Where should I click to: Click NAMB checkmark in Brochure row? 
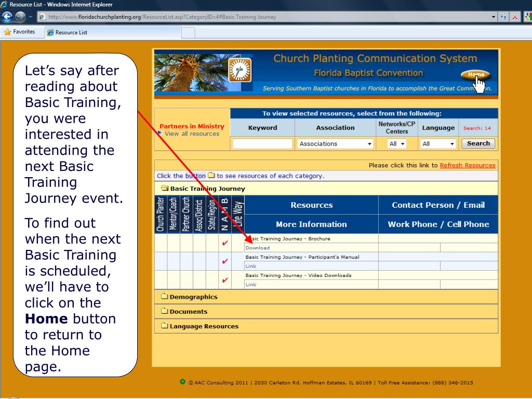224,243
